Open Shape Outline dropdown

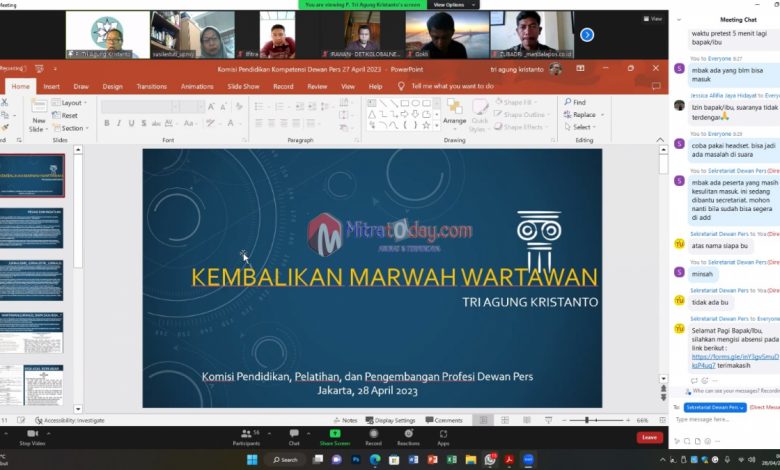[522, 114]
